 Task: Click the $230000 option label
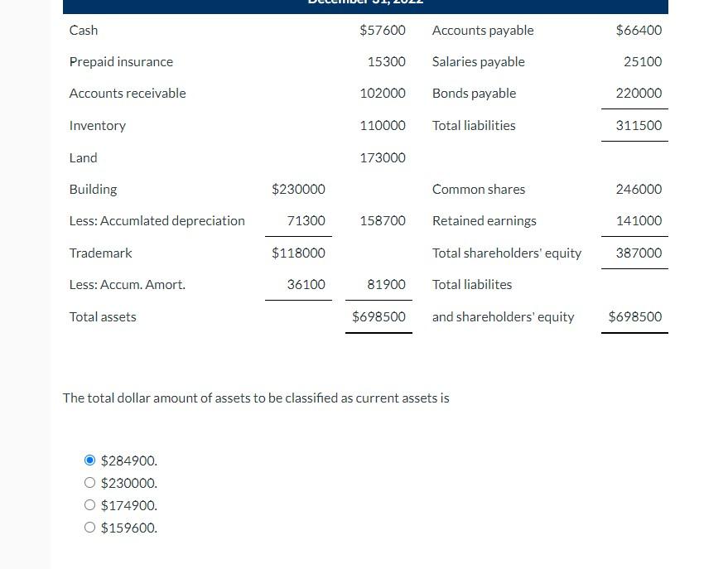pos(128,483)
